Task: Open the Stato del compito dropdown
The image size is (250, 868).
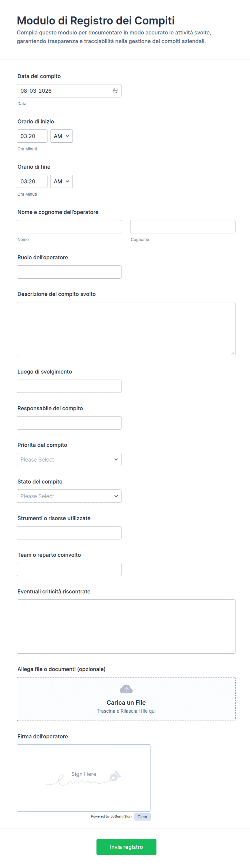Action: coord(69,496)
